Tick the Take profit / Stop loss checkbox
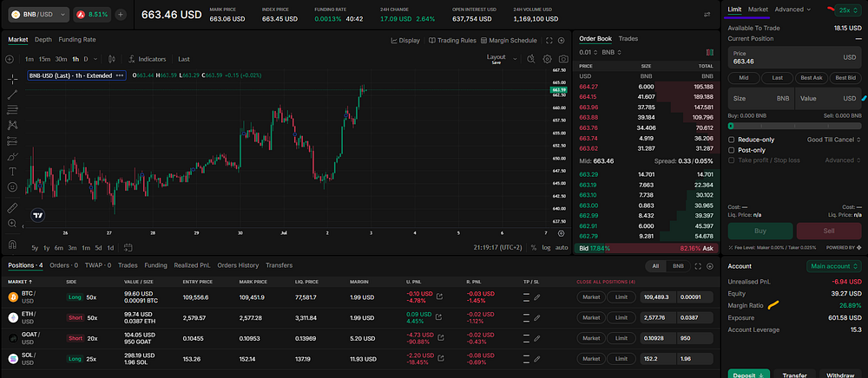 pos(731,160)
